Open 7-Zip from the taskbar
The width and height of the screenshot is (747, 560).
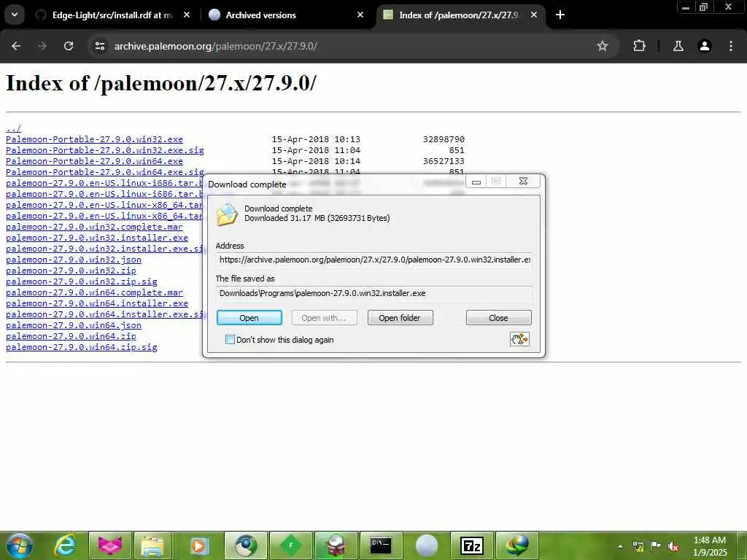(x=472, y=545)
